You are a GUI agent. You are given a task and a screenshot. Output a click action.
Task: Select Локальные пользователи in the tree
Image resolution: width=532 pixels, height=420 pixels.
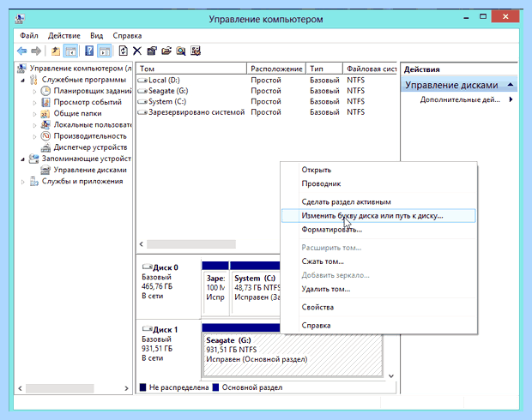coord(93,125)
